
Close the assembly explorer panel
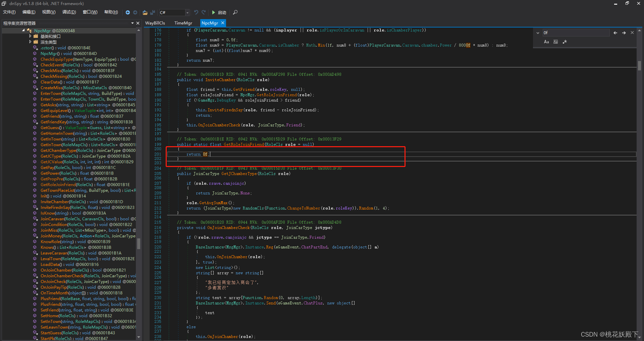(x=138, y=23)
